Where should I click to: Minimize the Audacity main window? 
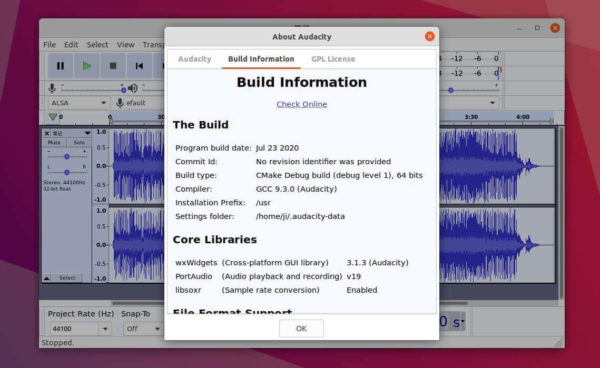pos(519,28)
